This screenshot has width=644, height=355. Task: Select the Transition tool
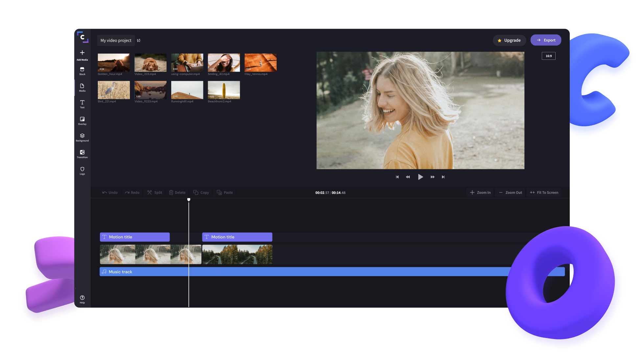coord(82,154)
